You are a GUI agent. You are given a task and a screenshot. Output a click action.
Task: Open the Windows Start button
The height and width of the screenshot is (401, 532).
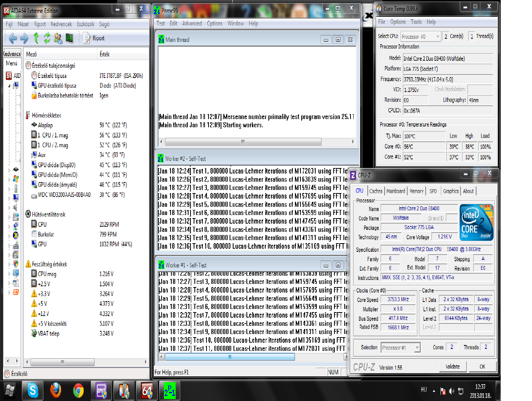click(x=10, y=390)
